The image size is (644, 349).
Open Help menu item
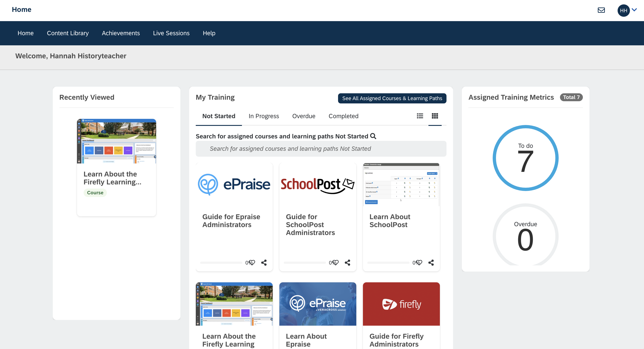209,33
